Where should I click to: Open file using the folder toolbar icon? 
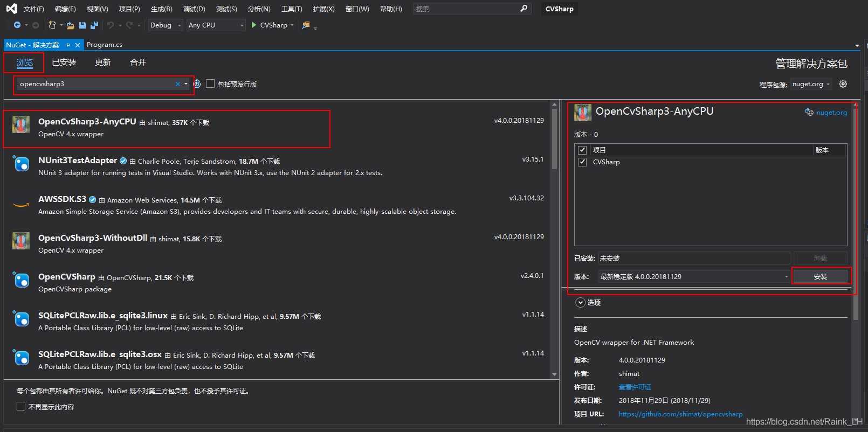(70, 25)
